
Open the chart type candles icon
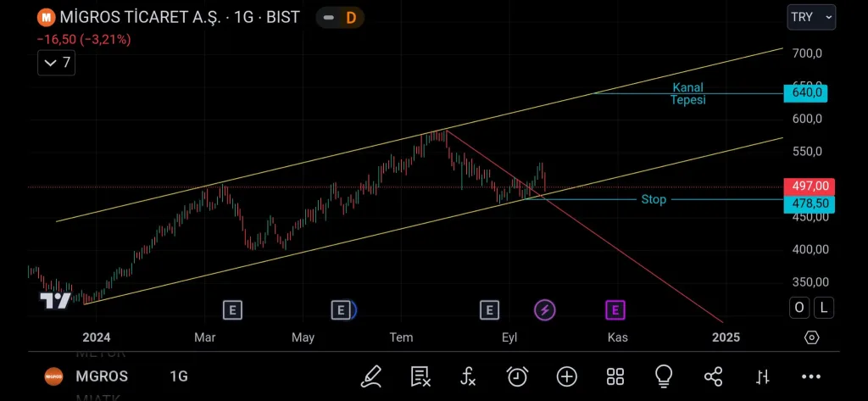click(x=763, y=377)
